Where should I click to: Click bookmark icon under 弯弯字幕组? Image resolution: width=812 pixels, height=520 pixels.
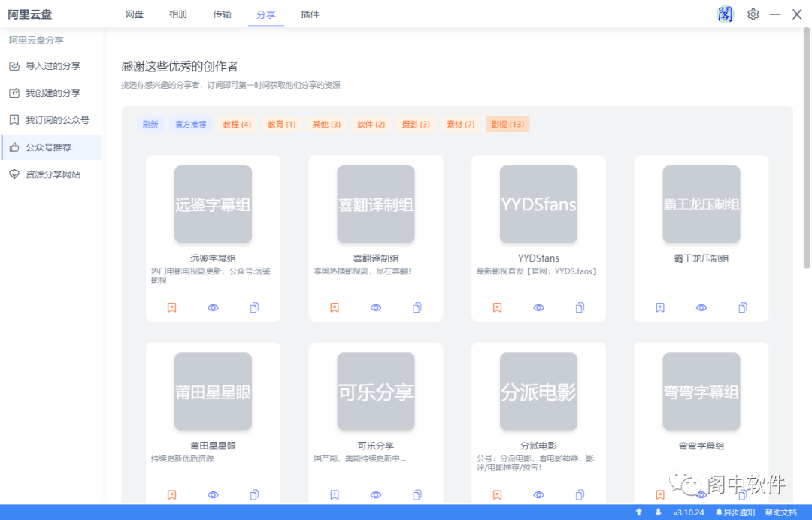pyautogui.click(x=660, y=494)
